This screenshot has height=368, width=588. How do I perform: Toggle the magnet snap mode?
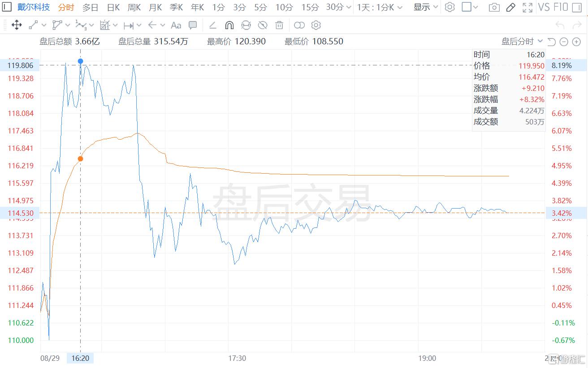point(229,25)
